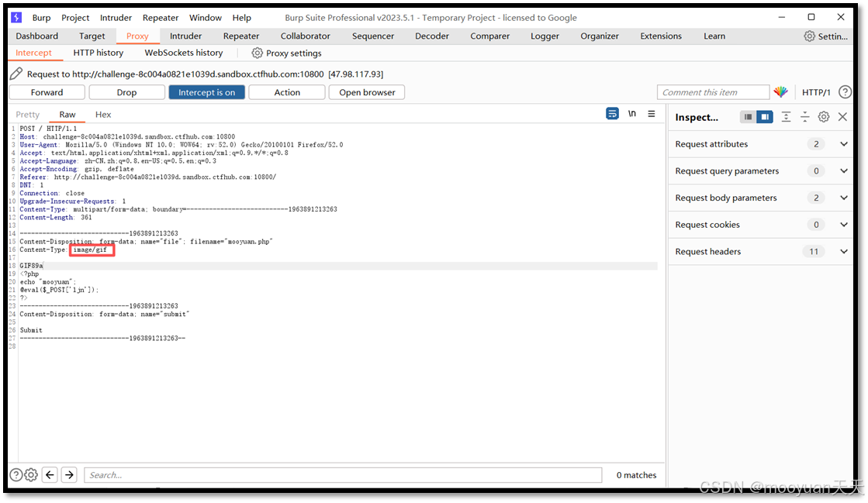The image size is (868, 503).
Task: Switch to the Target tab
Action: (x=92, y=36)
